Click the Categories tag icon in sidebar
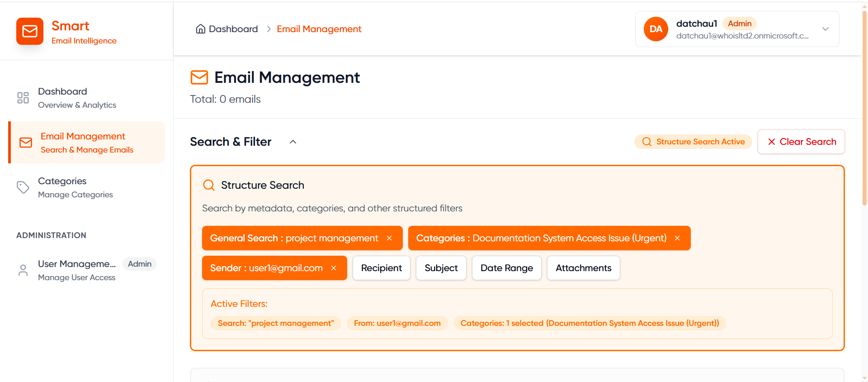The image size is (868, 382). pyautogui.click(x=23, y=187)
